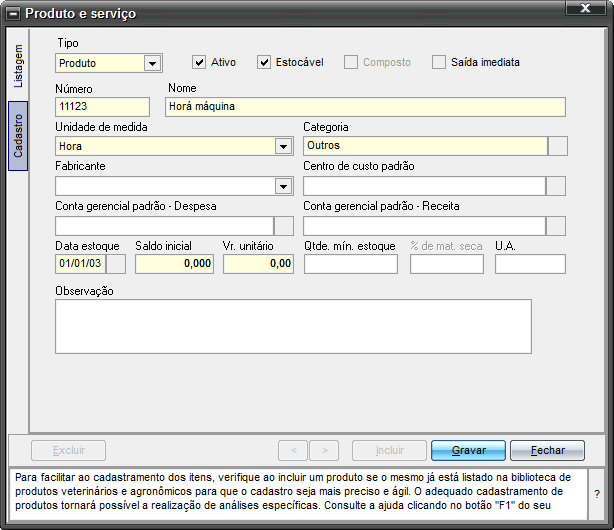
Task: Check the Composto checkbox
Action: tap(350, 62)
